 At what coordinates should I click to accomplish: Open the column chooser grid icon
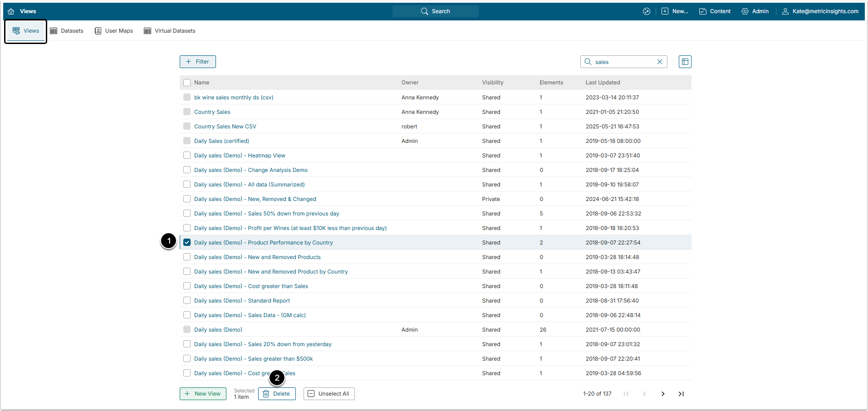[685, 62]
